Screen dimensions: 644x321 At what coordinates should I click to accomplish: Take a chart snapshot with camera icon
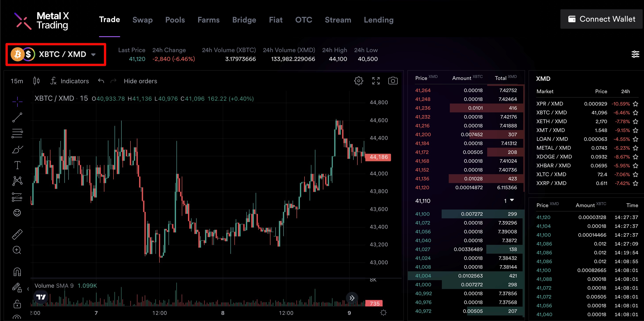coord(393,81)
